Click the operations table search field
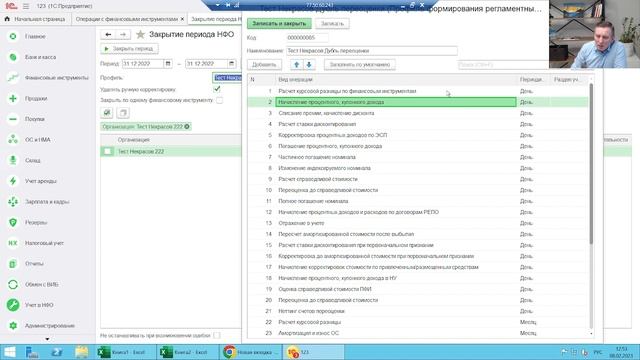Viewport: 640px width, 360px height. [502, 64]
